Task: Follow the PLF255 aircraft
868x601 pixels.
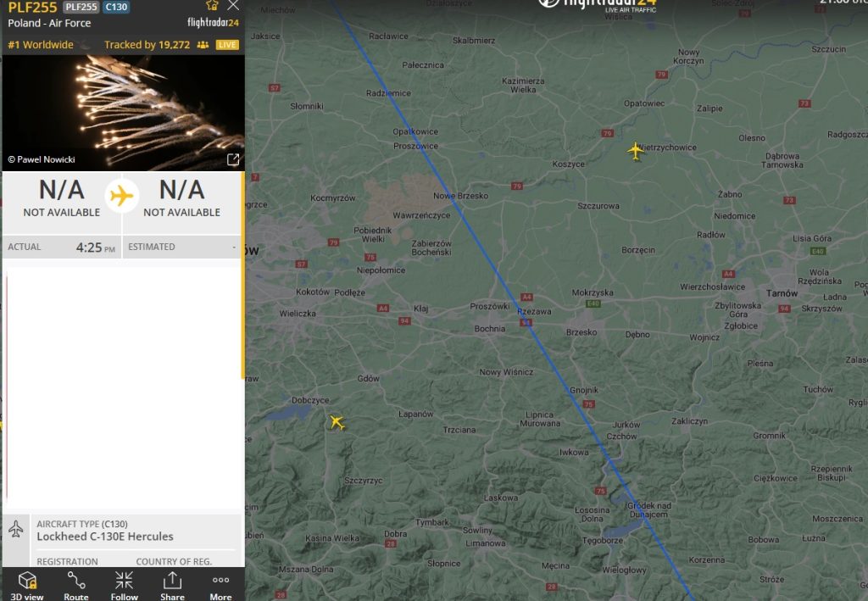Action: pos(124,583)
